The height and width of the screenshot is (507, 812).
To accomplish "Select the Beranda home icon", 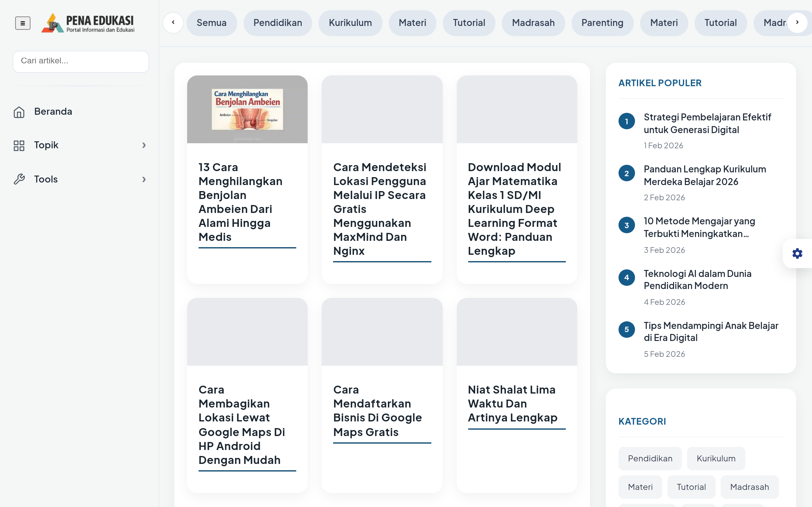I will (x=19, y=112).
